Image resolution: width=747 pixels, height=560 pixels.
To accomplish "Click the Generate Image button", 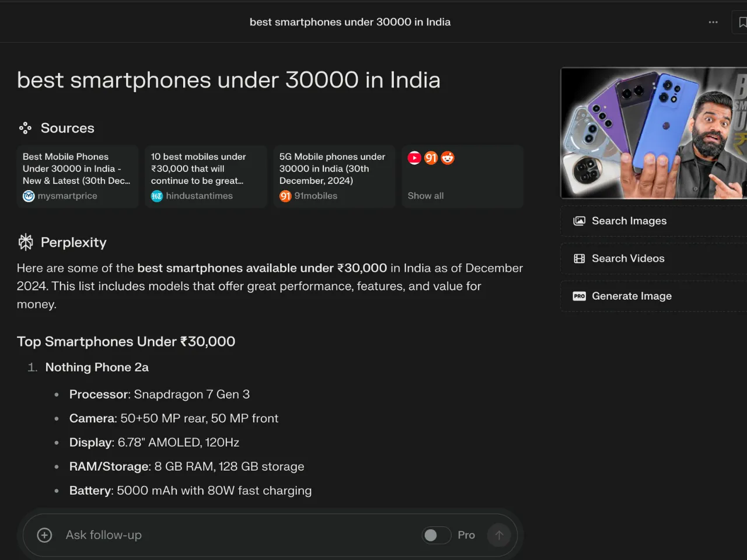I will [x=654, y=296].
